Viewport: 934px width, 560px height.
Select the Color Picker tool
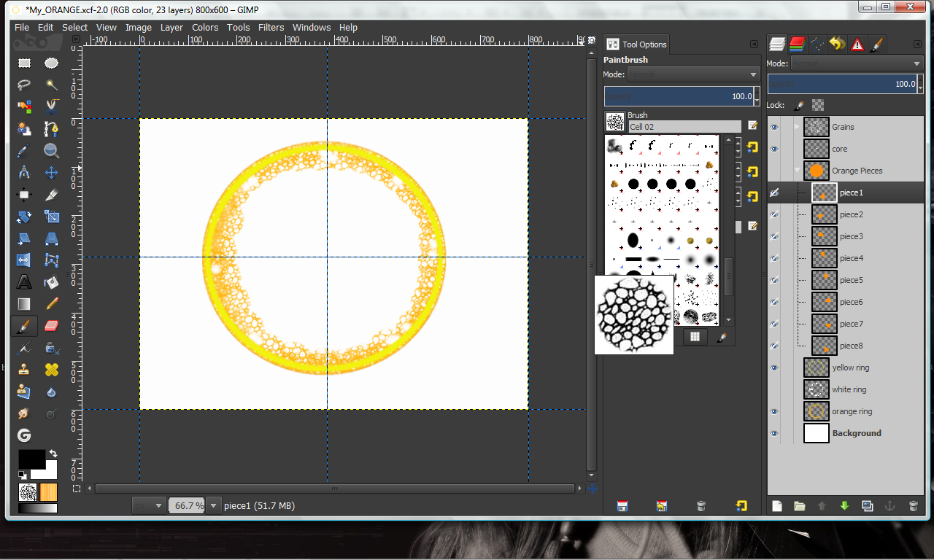click(24, 151)
